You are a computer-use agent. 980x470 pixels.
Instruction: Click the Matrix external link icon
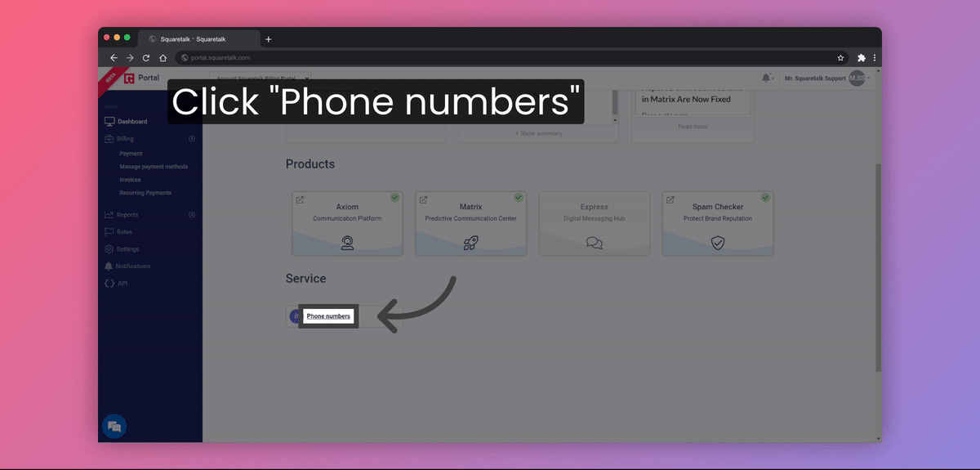[423, 199]
